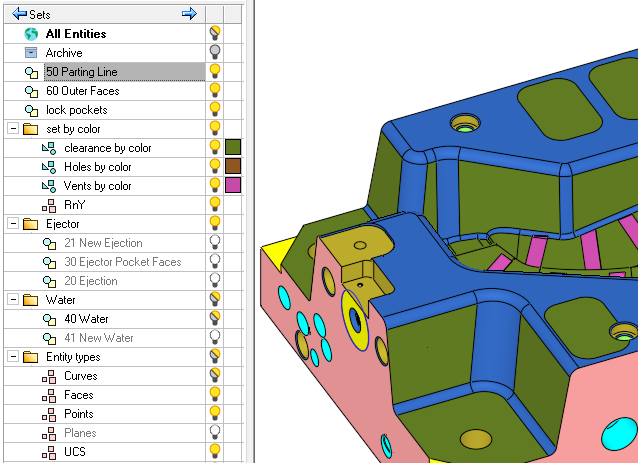Click the pink Vents by color swatch
This screenshot has height=463, width=638.
233,186
